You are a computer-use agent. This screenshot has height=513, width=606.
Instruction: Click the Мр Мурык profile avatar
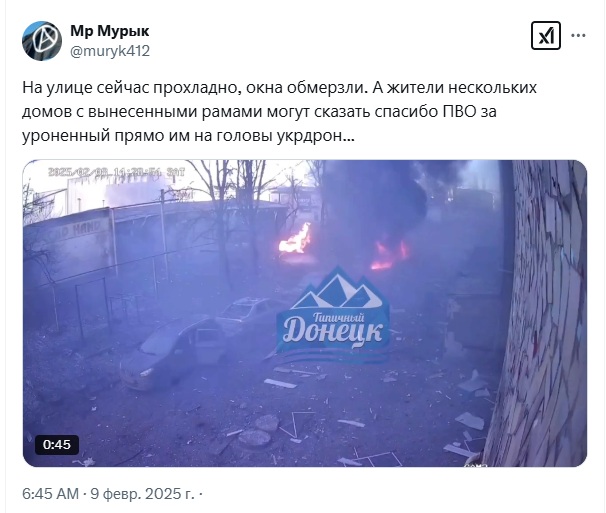(x=42, y=41)
